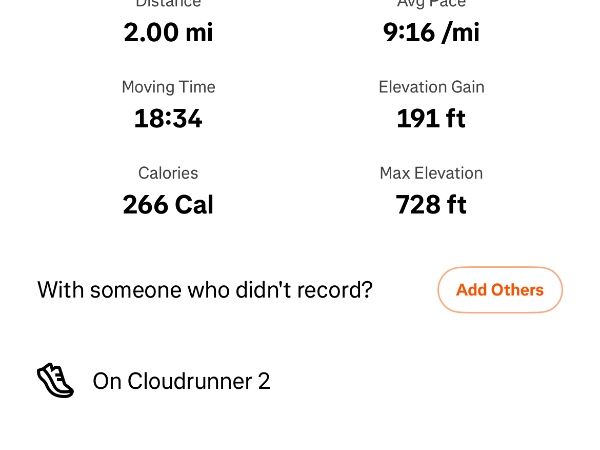Open the On Cloudrunner 2 shoe entry
Screen dimensions: 600x450
click(x=181, y=381)
